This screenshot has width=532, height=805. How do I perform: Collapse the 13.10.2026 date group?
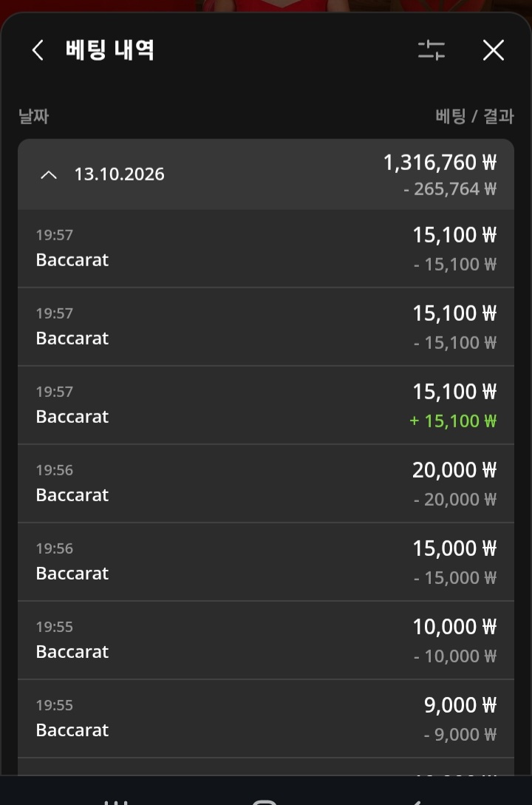click(x=49, y=175)
